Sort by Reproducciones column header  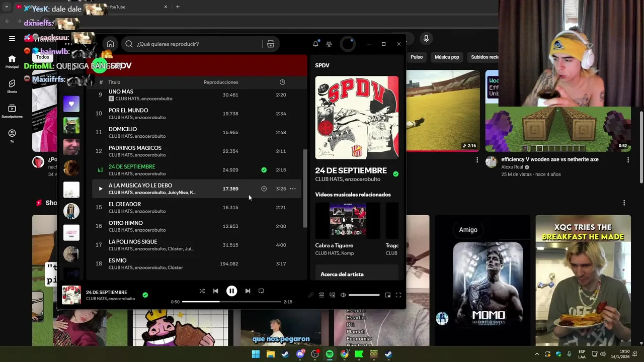221,82
